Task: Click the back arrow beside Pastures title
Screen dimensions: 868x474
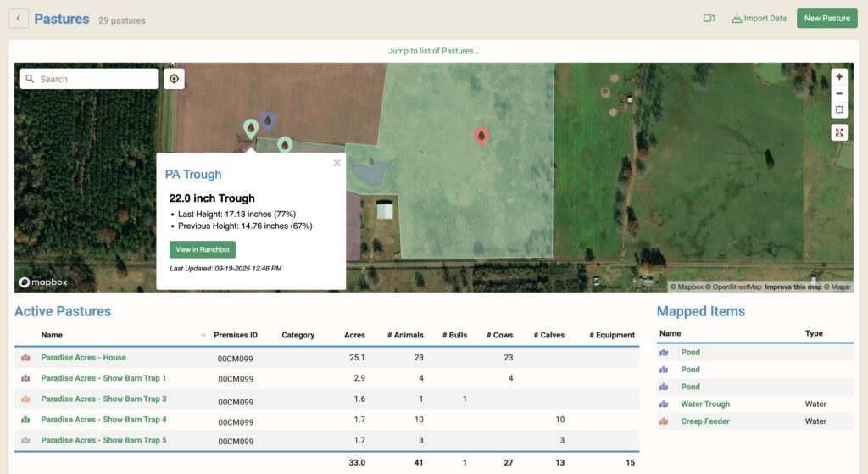Action: 19,19
